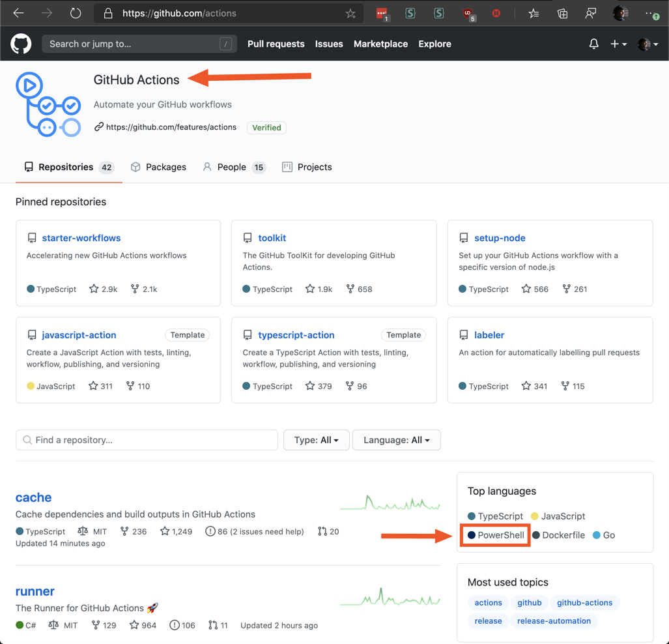The image size is (669, 644).
Task: Open browser settings and more ellipsis menu
Action: tap(652, 14)
